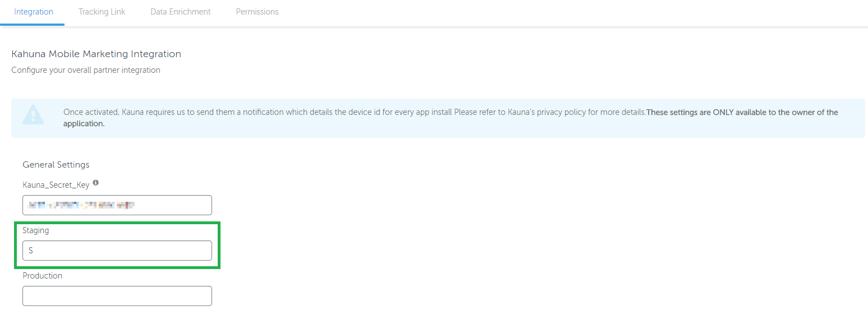Click the warning triangle icon in notice
Image resolution: width=868 pixels, height=315 pixels.
[33, 114]
